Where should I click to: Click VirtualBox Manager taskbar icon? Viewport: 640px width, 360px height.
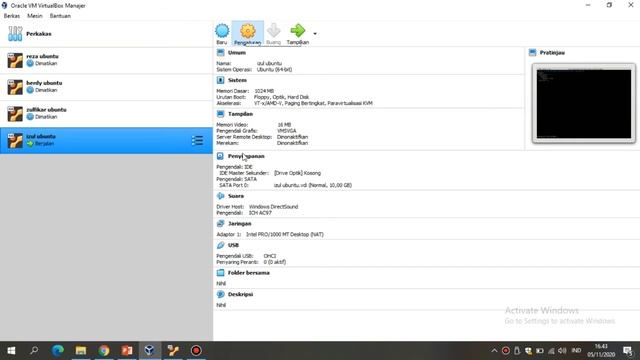pyautogui.click(x=150, y=351)
